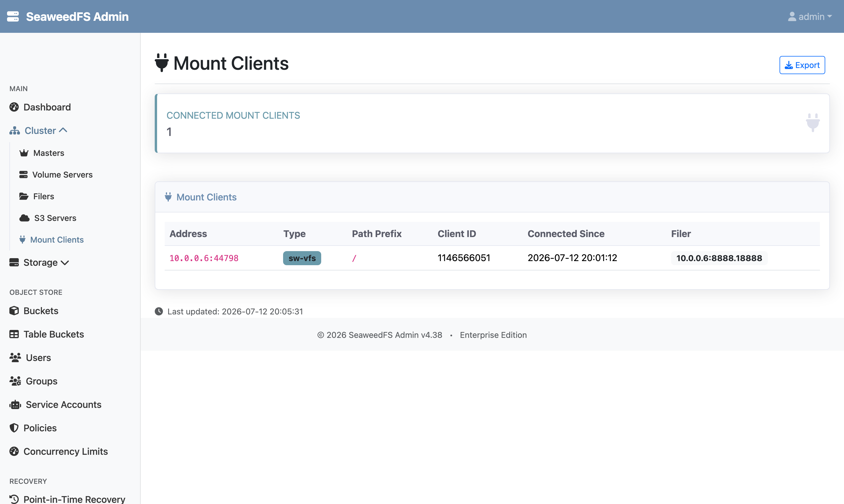Screen dimensions: 844x504
Task: Click the Cluster sitemap icon
Action: pyautogui.click(x=15, y=130)
